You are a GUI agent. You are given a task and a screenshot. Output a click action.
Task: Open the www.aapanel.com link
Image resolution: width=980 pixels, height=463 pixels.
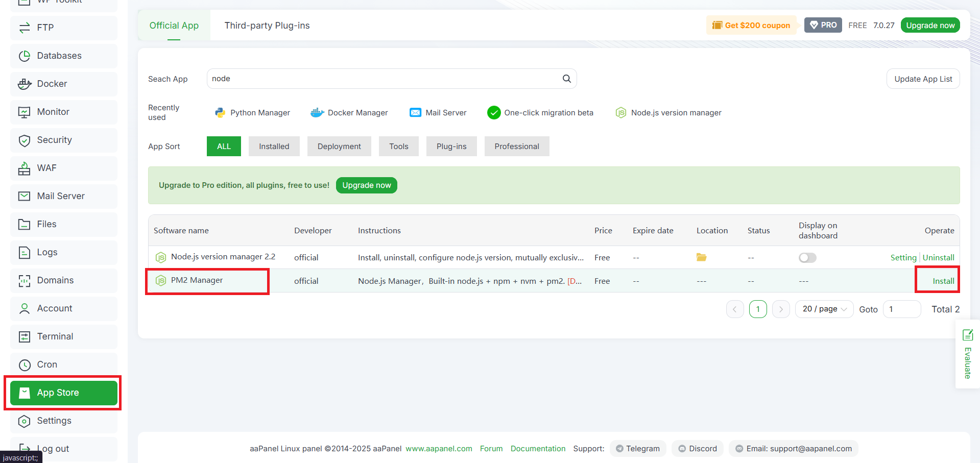439,449
